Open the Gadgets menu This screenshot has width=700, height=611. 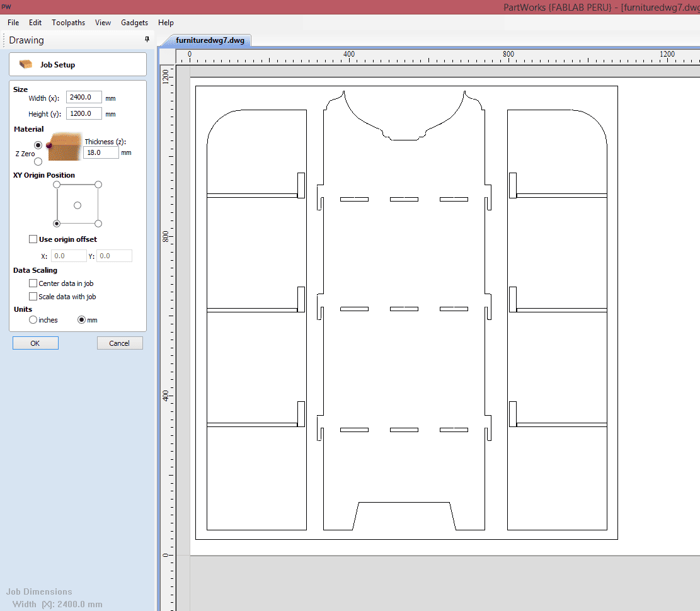(134, 22)
